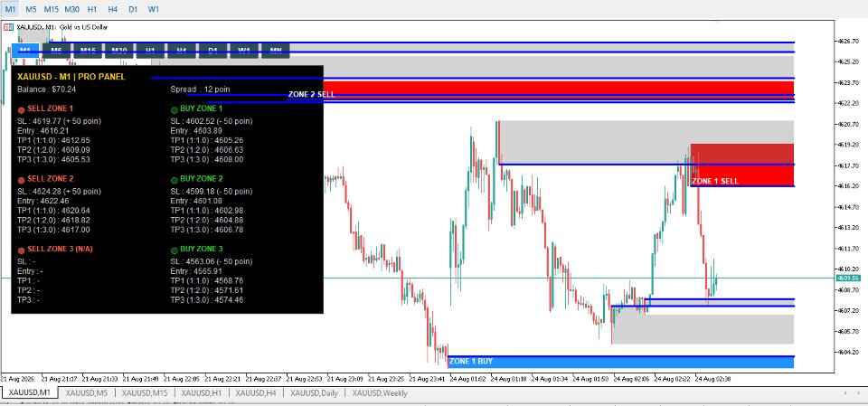Click the red SELL ZONE 2 indicator dot
868x406 pixels.
(21, 180)
